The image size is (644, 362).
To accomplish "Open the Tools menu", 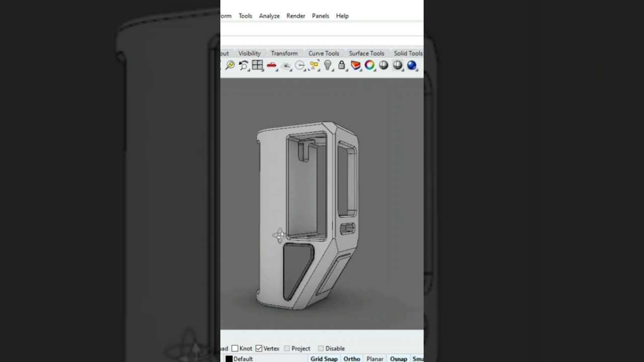I will 245,16.
